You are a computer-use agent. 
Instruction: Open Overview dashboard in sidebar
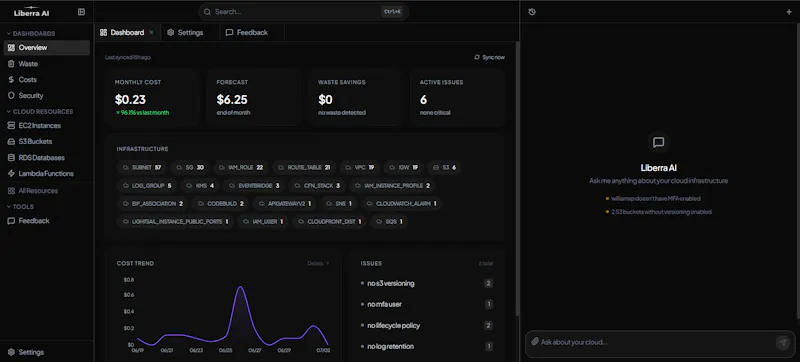click(x=46, y=47)
